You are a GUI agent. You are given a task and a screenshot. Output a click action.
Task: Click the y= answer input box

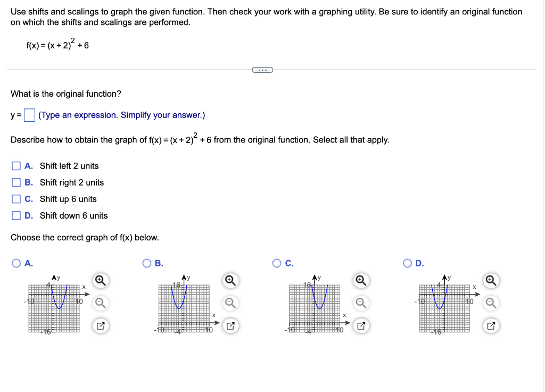(30, 115)
